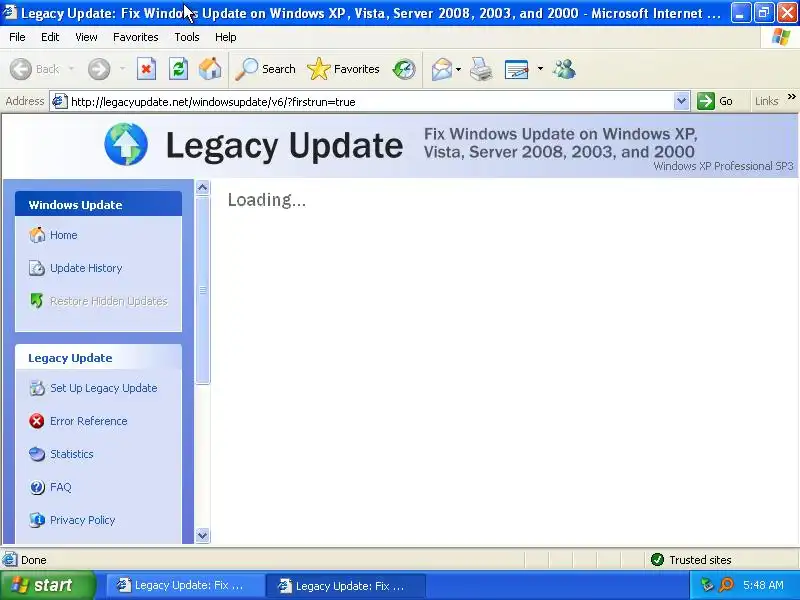Open the FAQ sidebar link

(x=60, y=487)
